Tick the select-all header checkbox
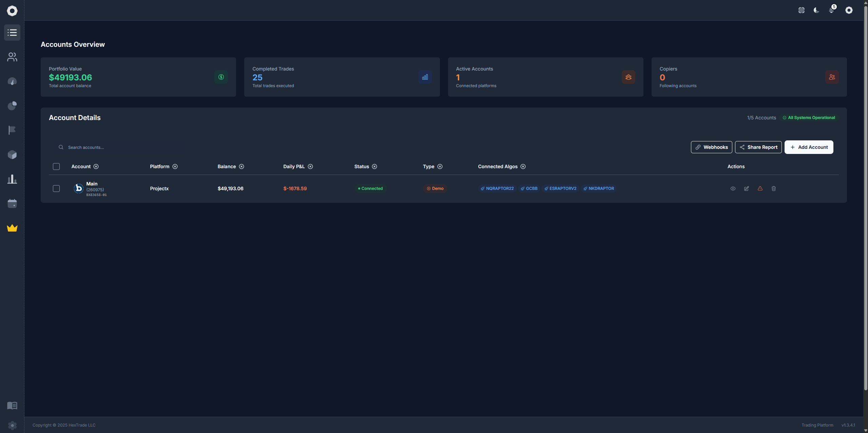 (56, 166)
